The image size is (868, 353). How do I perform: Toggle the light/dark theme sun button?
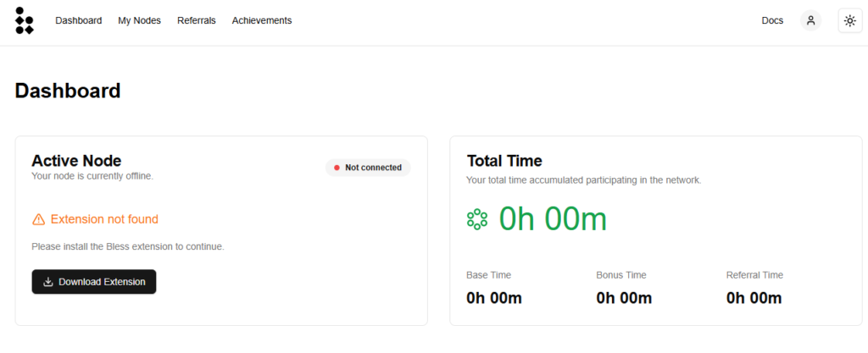(x=849, y=21)
